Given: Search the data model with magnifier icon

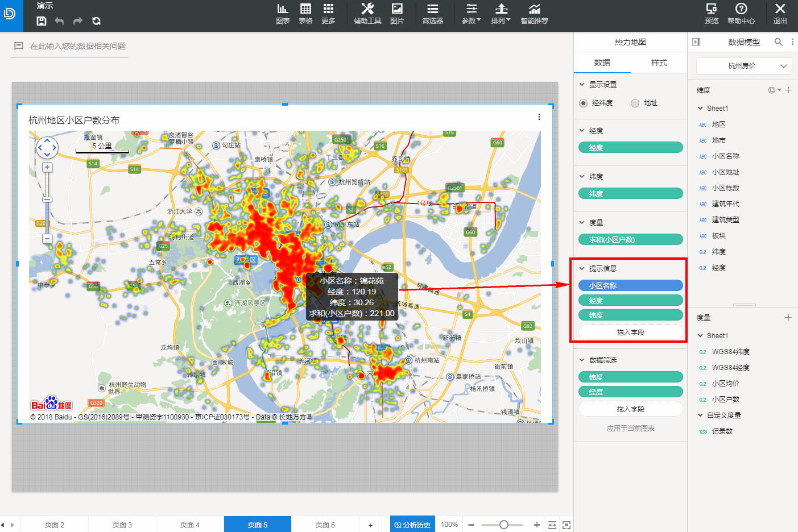Looking at the screenshot, I should point(779,42).
